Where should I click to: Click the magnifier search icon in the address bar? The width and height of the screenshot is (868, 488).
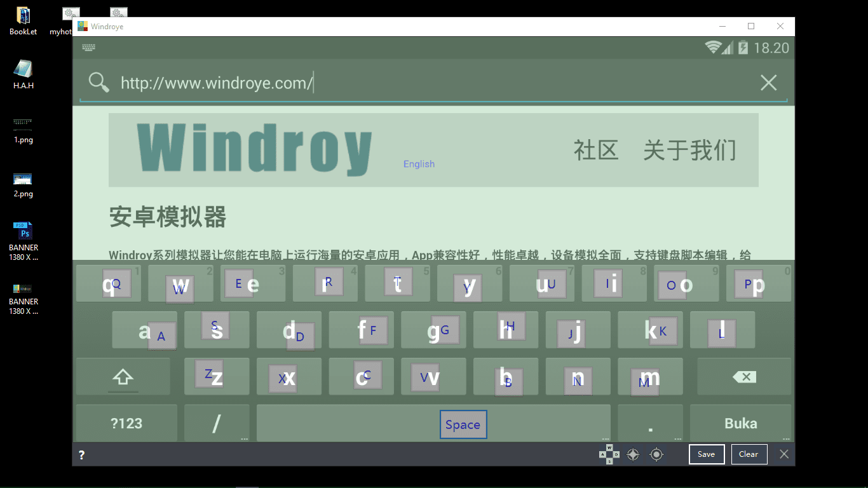coord(99,83)
